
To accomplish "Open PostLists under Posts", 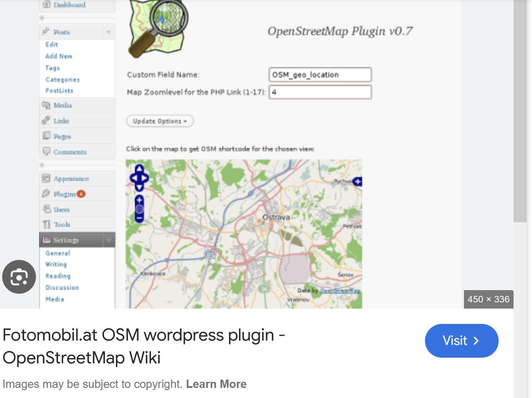I will [59, 90].
